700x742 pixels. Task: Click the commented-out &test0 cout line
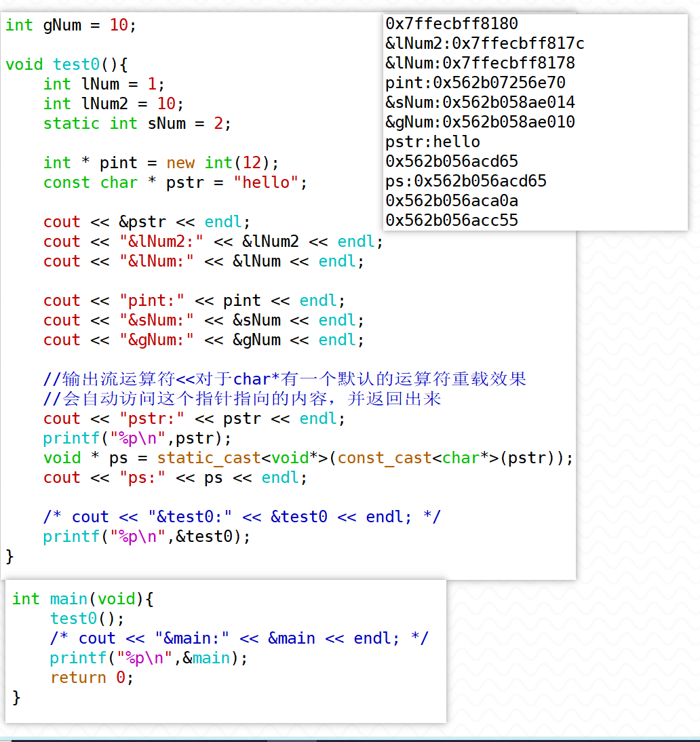click(x=241, y=517)
